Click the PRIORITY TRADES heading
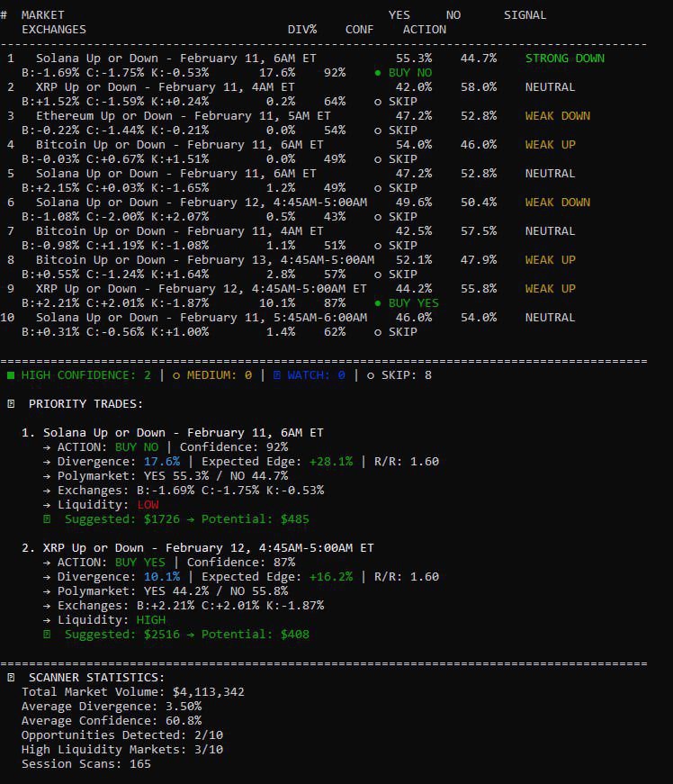The width and height of the screenshot is (673, 784). click(x=86, y=404)
